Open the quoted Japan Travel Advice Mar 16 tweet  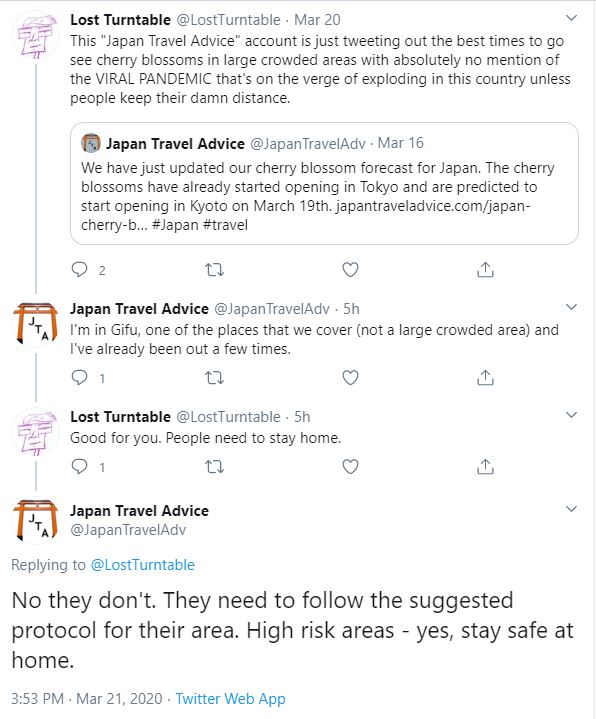324,183
